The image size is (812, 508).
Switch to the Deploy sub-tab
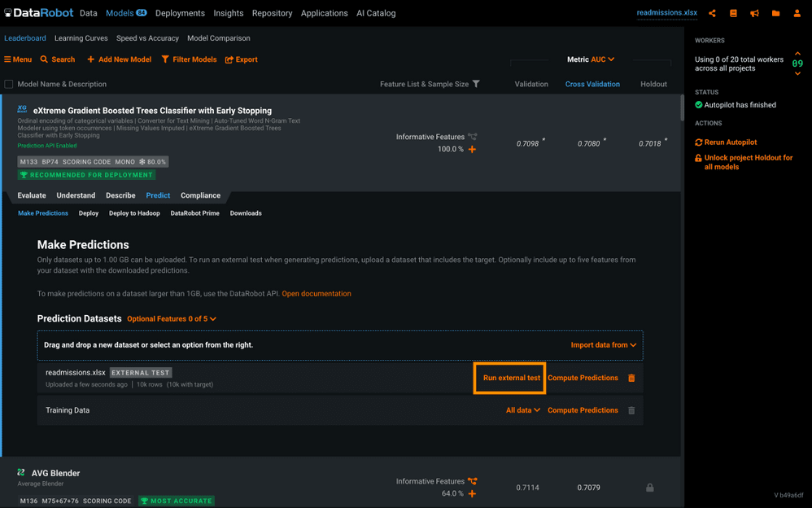[89, 213]
